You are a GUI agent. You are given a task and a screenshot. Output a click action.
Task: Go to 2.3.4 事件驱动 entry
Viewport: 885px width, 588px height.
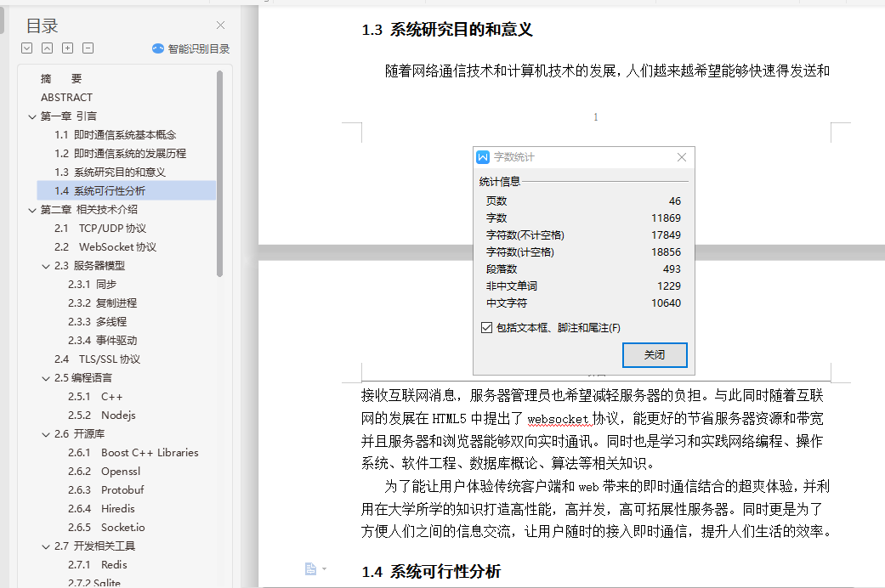(x=102, y=340)
